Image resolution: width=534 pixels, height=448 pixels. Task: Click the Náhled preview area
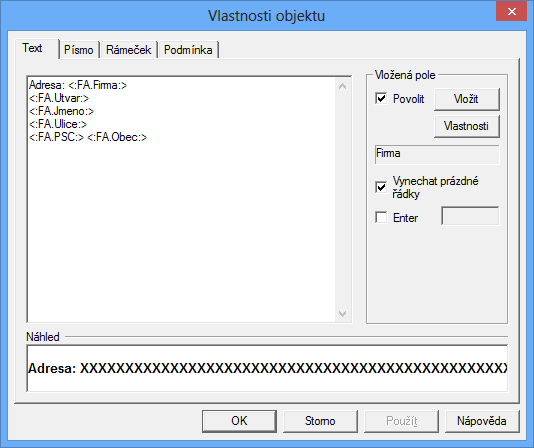pos(267,368)
